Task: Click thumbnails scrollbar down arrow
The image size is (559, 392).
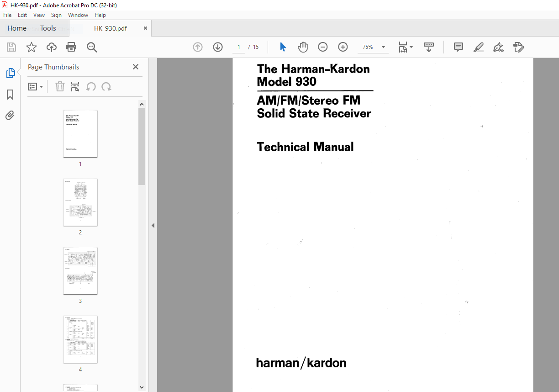Action: pyautogui.click(x=142, y=387)
